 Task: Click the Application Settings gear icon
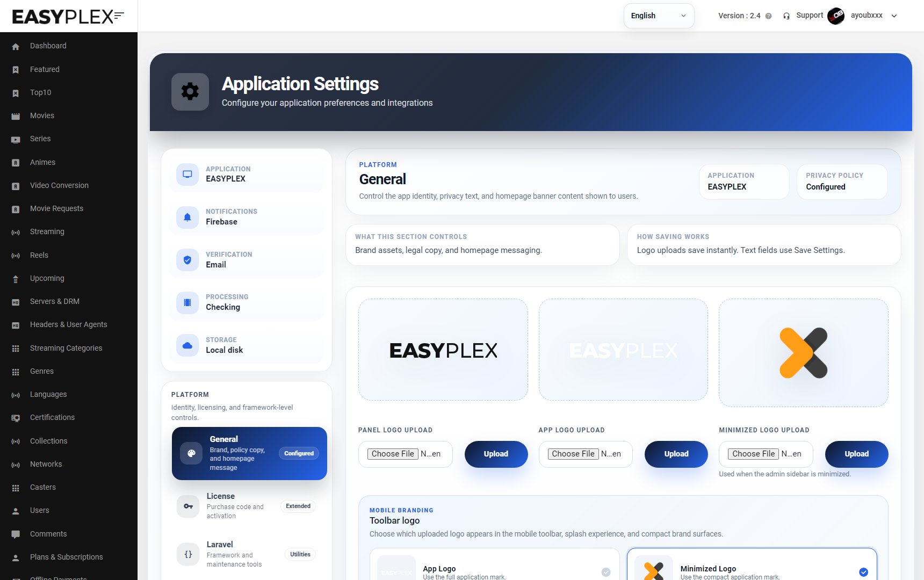click(190, 92)
